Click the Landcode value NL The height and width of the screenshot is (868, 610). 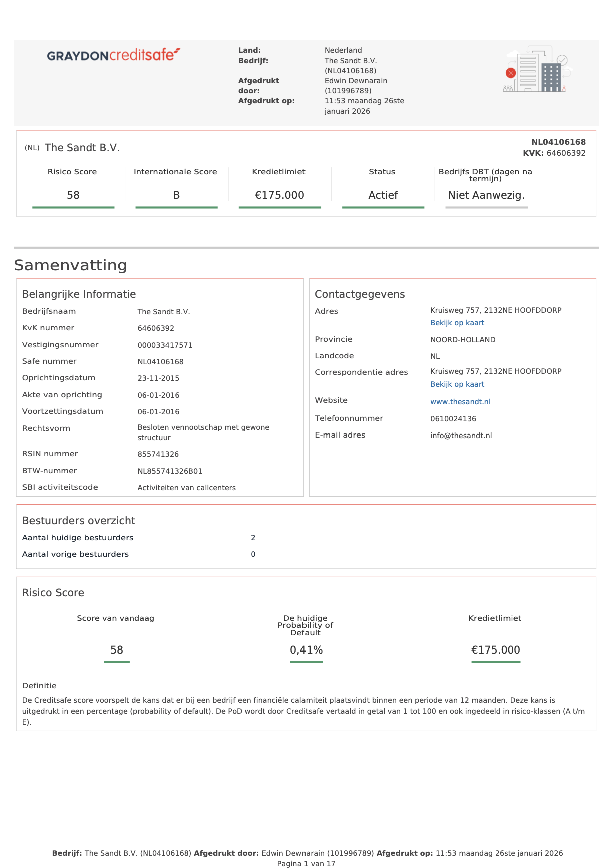tap(435, 356)
